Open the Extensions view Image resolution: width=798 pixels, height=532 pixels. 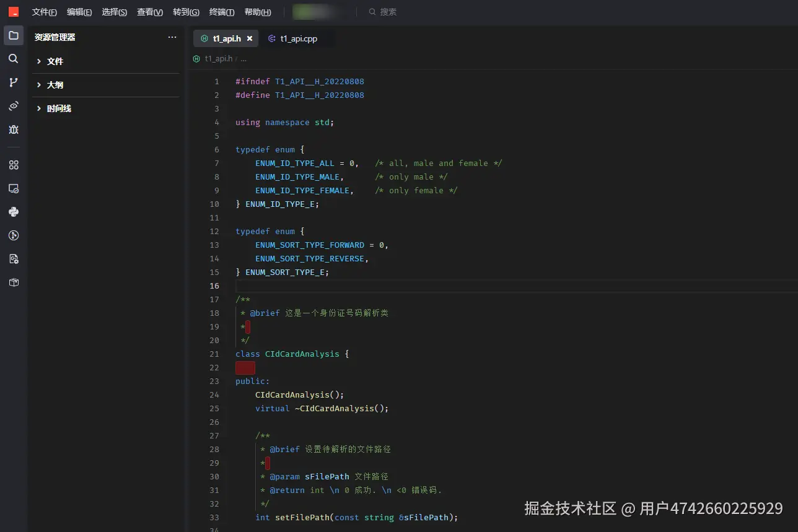pyautogui.click(x=13, y=165)
